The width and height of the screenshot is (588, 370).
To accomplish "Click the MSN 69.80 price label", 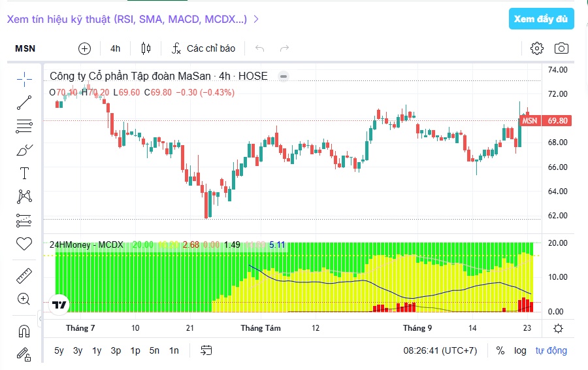I will click(x=546, y=120).
